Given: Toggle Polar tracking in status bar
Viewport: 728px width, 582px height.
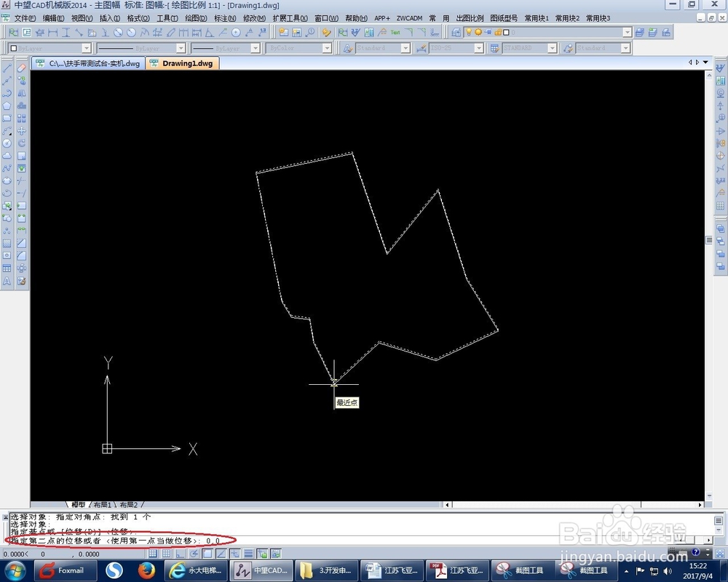Looking at the screenshot, I should point(194,553).
